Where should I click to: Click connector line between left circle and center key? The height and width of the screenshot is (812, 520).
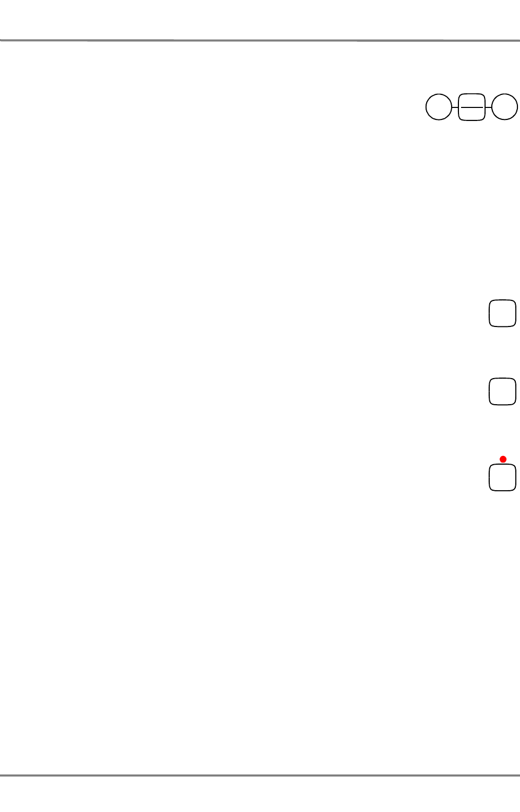point(455,107)
